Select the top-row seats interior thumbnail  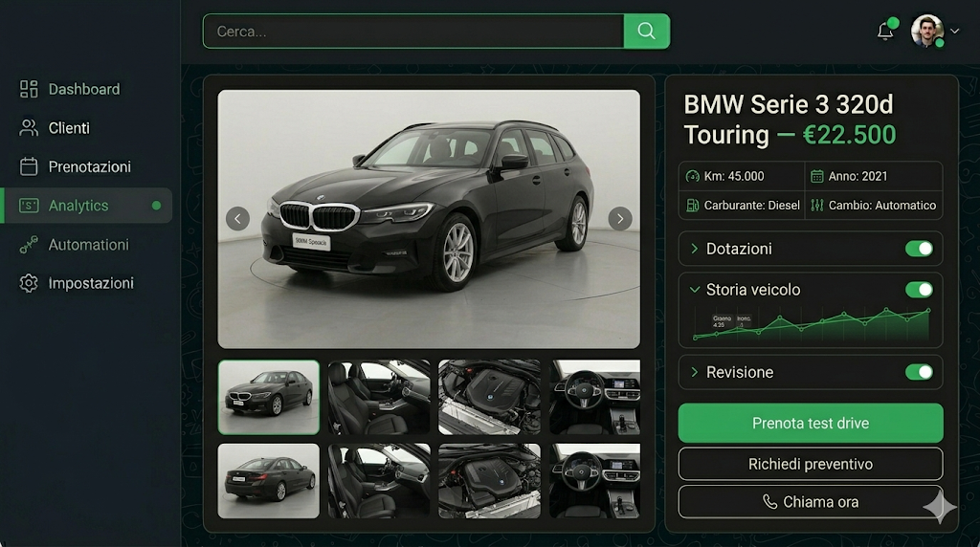[x=379, y=397]
